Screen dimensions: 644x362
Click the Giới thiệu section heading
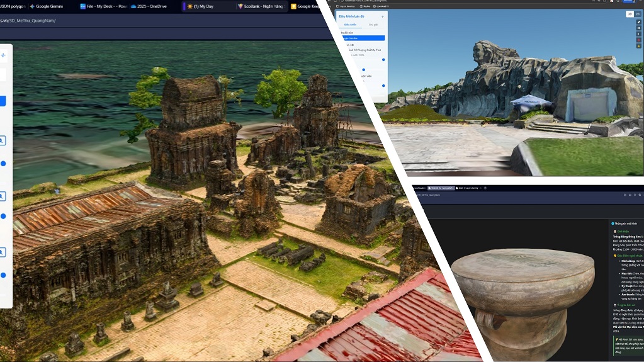click(622, 231)
